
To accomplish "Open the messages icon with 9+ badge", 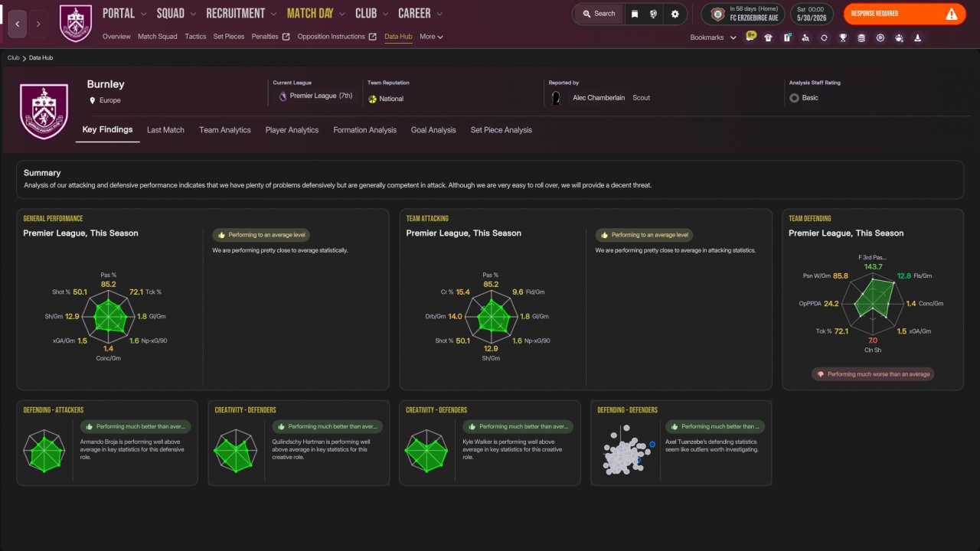I will pos(750,37).
